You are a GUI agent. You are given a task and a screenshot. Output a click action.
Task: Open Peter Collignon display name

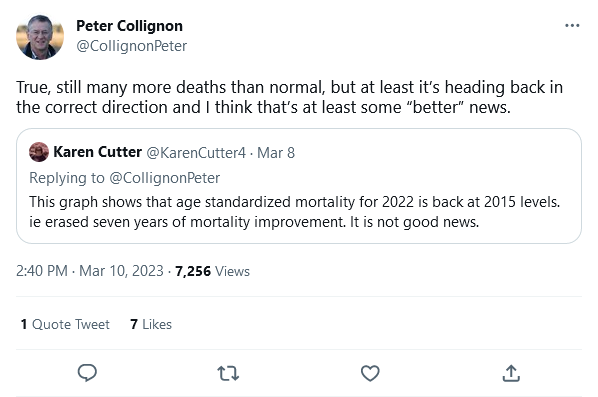coord(129,26)
